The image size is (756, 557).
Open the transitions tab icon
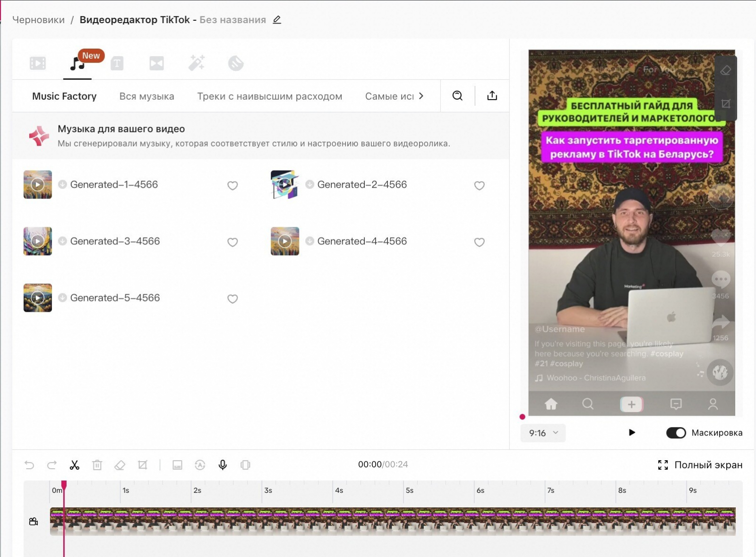[x=156, y=63]
